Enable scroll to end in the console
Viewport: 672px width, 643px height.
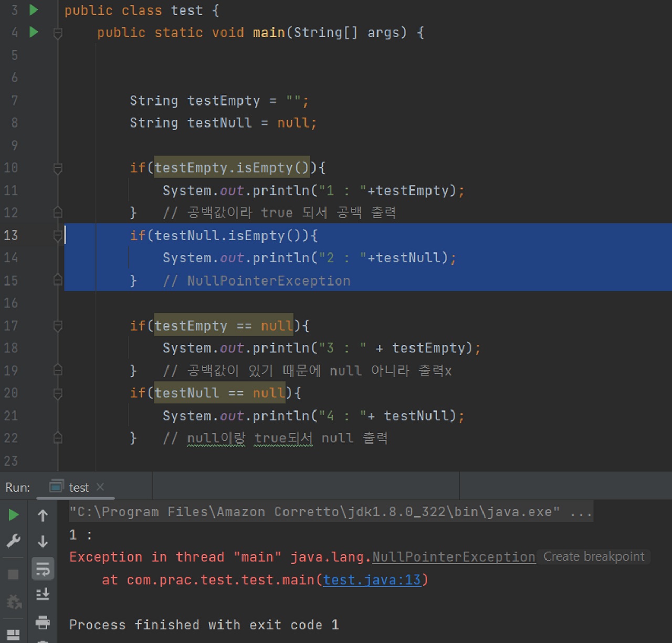pos(43,595)
